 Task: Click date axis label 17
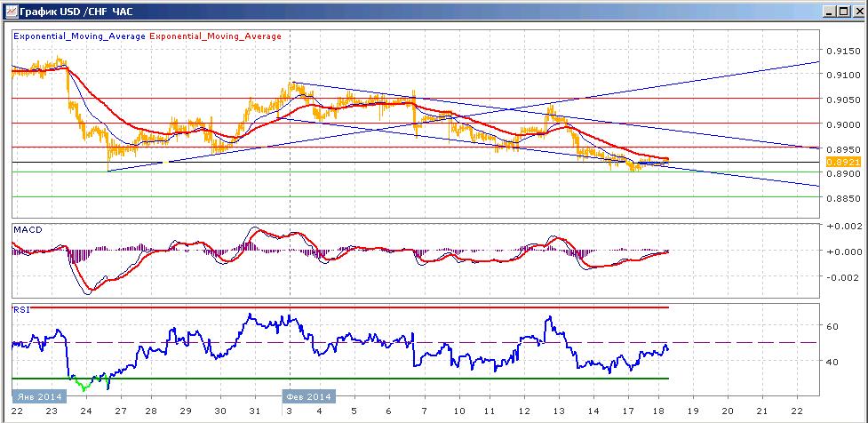(x=628, y=412)
